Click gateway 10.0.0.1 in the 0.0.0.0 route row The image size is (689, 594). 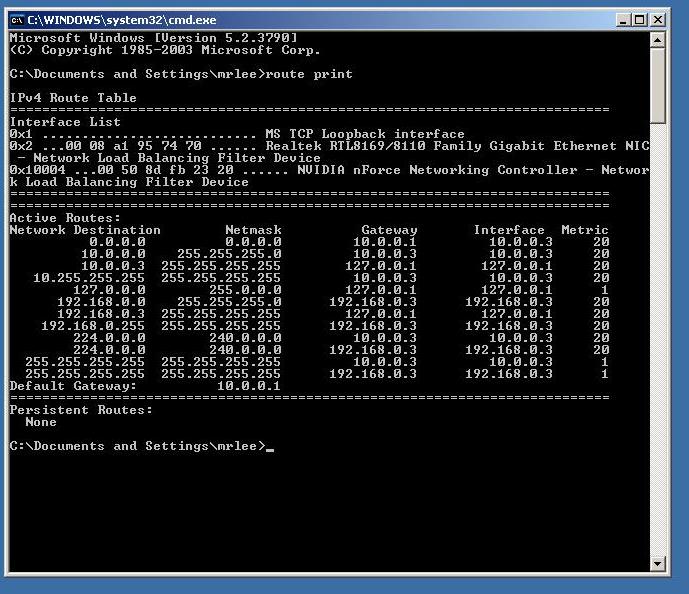coord(385,242)
